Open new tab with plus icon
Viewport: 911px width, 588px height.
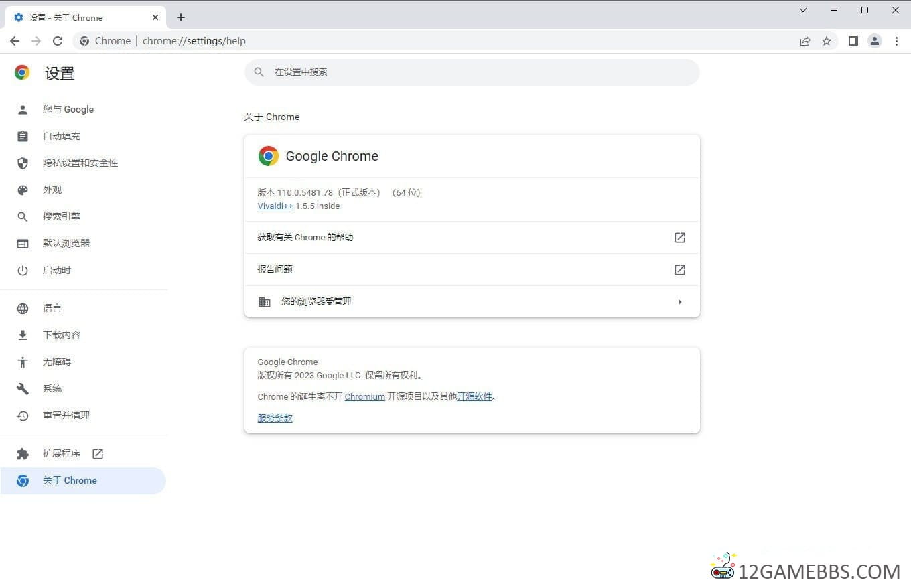pyautogui.click(x=181, y=17)
